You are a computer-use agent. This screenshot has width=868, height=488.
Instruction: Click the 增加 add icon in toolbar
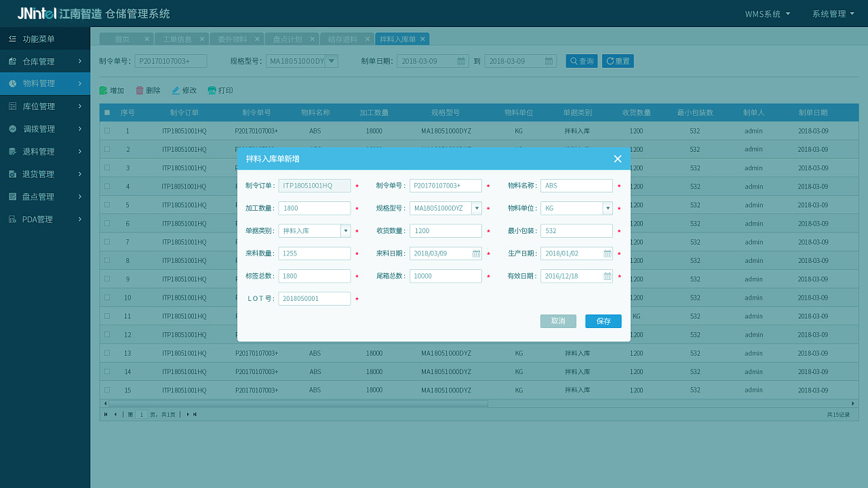pyautogui.click(x=104, y=91)
